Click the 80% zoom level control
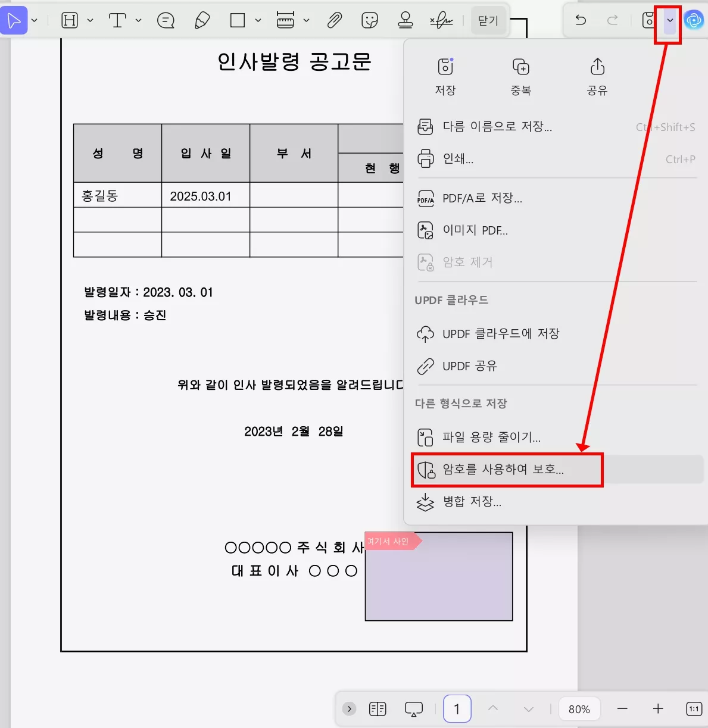708x728 pixels. click(579, 708)
